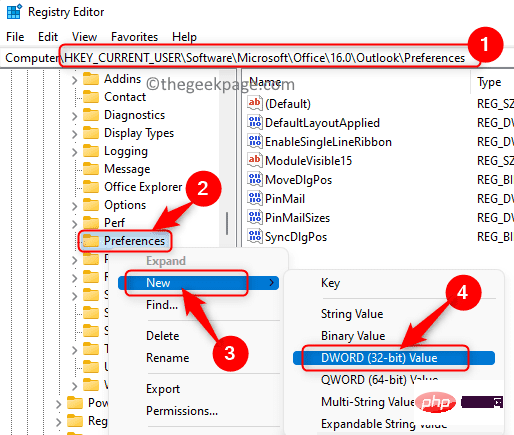
Task: Open the View menu
Action: coord(85,37)
